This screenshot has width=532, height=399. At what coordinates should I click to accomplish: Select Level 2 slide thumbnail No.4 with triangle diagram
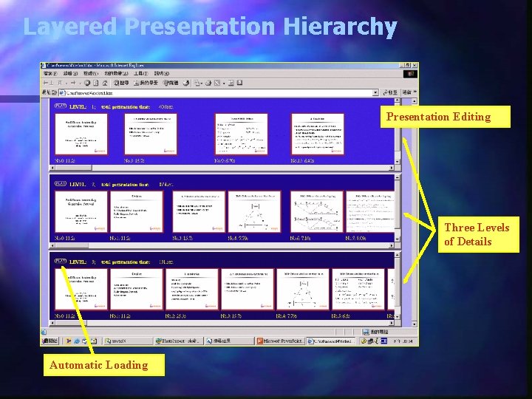254,212
